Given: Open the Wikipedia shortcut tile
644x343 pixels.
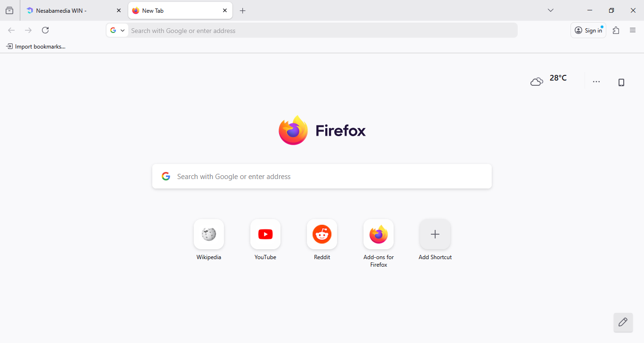Looking at the screenshot, I should point(209,234).
